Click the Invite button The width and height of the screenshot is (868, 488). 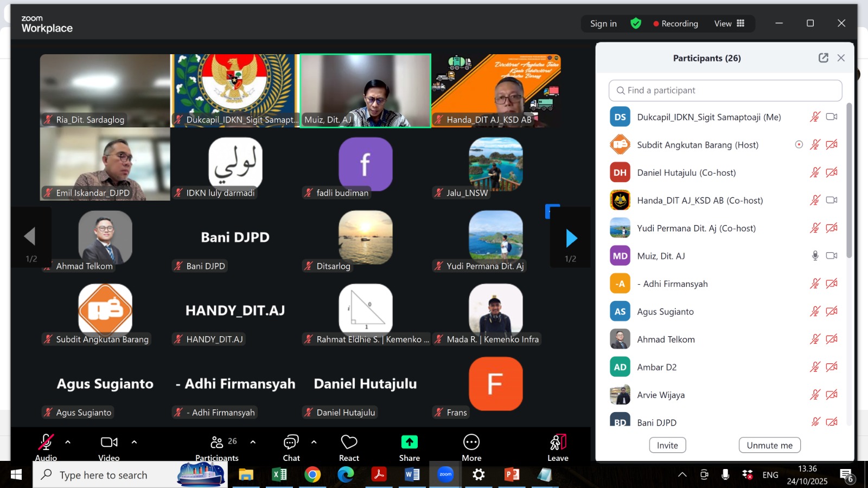pyautogui.click(x=667, y=445)
